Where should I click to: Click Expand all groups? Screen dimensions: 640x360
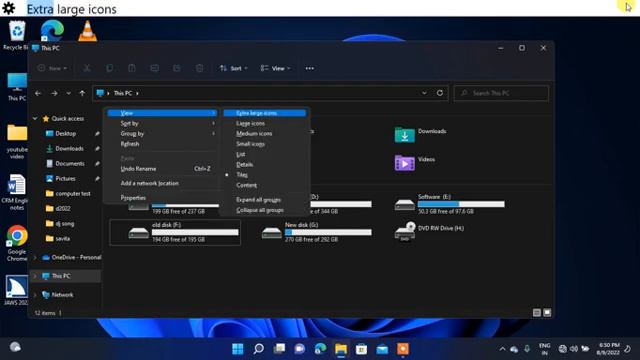point(258,200)
